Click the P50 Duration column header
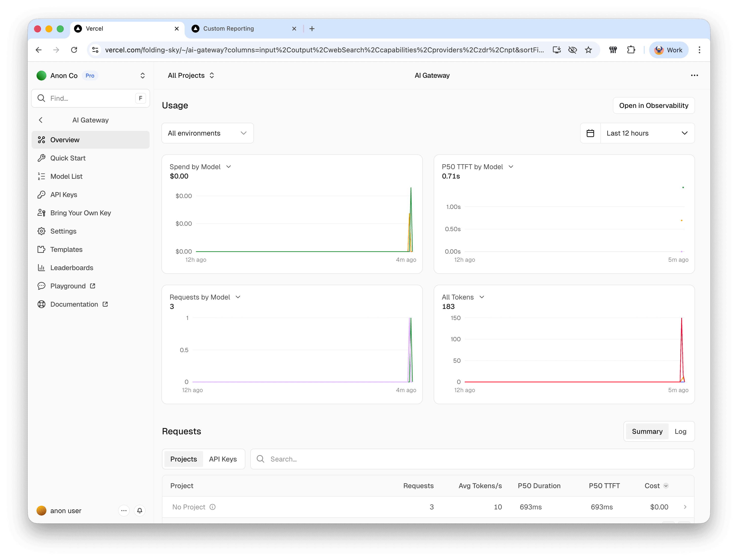 (539, 486)
